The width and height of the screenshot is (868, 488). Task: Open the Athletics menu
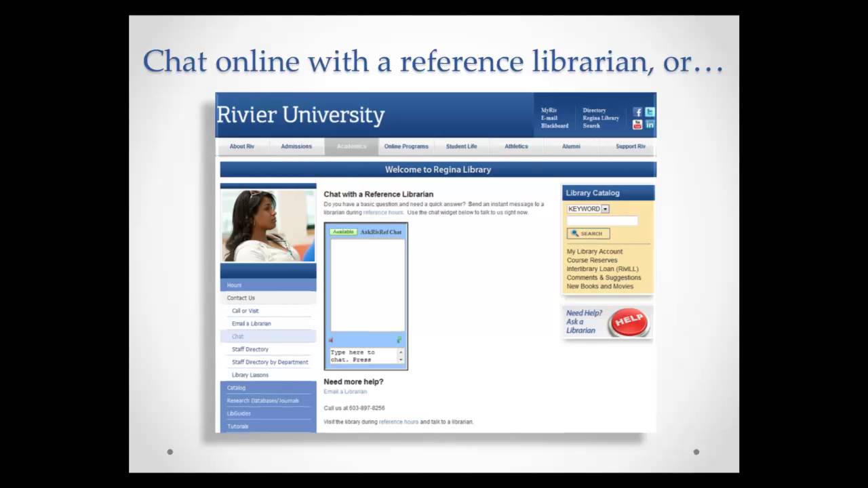(516, 146)
